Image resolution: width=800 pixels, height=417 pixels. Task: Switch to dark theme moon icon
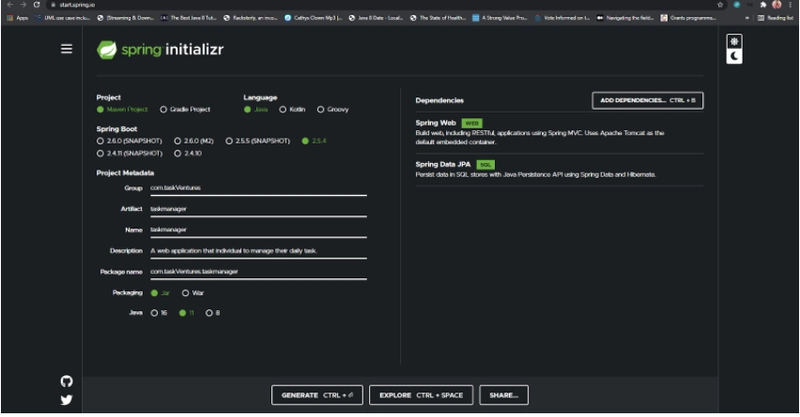pos(735,56)
